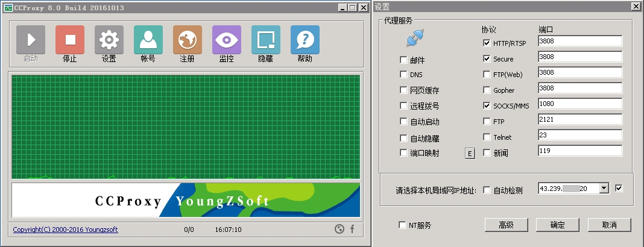Uncheck the HTTP/RTSP protocol checkbox
Screen dimensions: 644x247
pyautogui.click(x=487, y=43)
